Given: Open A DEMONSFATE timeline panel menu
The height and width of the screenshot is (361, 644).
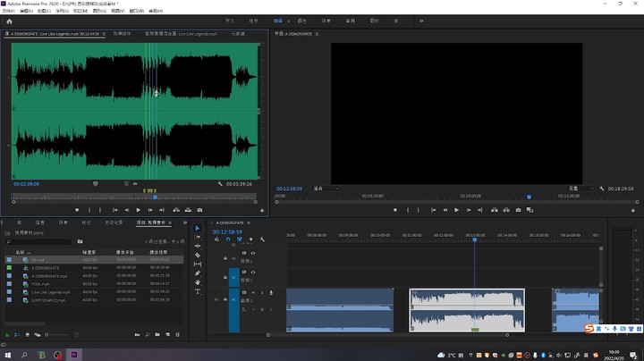Looking at the screenshot, I should (x=249, y=222).
